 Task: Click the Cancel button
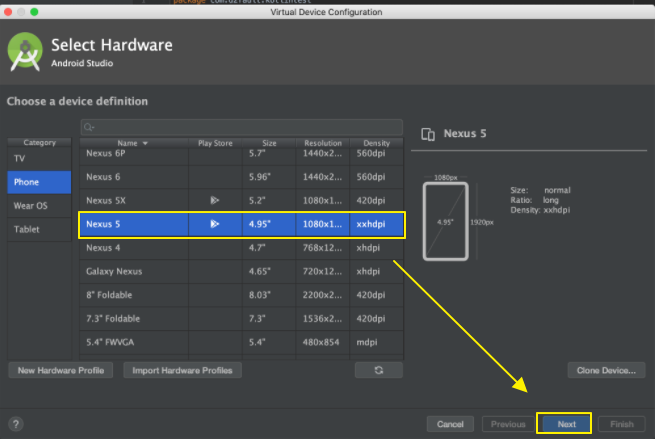pyautogui.click(x=450, y=424)
